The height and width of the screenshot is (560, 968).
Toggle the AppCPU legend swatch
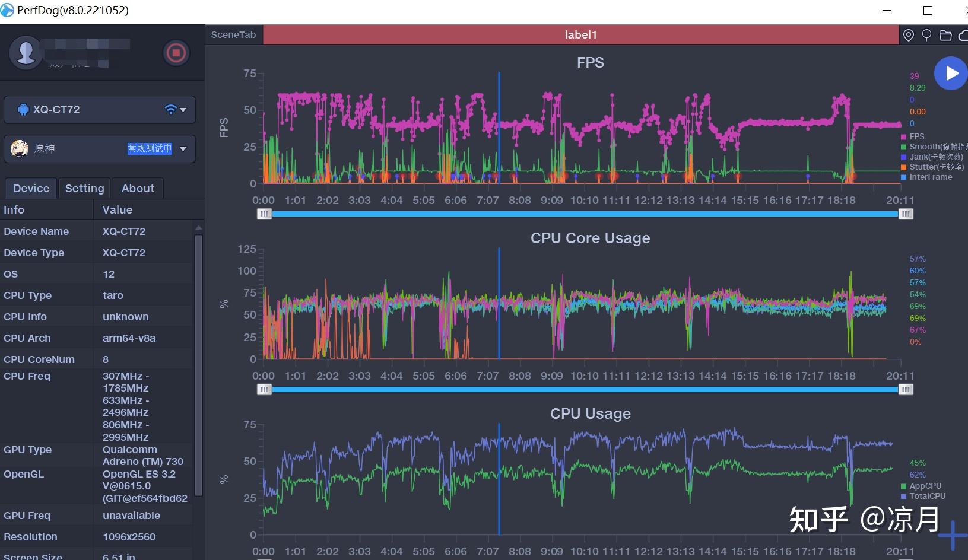pos(904,486)
